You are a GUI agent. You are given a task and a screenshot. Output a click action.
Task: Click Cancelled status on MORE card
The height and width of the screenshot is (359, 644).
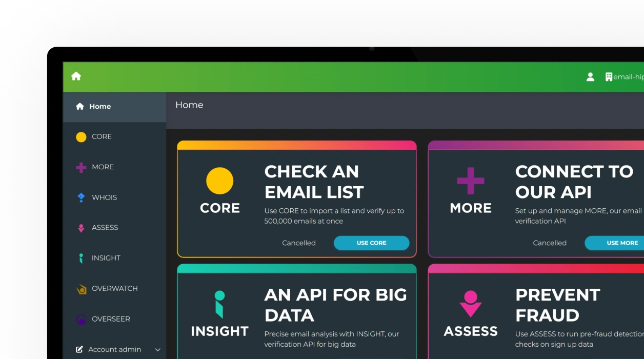(550, 243)
